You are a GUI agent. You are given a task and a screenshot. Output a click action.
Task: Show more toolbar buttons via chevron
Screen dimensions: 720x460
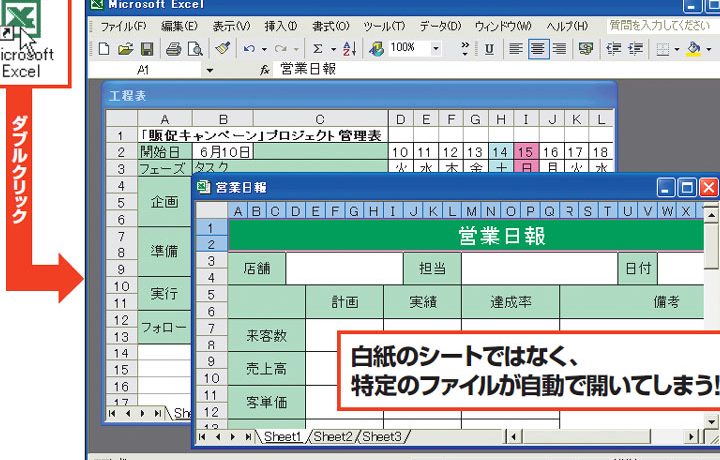pyautogui.click(x=465, y=49)
